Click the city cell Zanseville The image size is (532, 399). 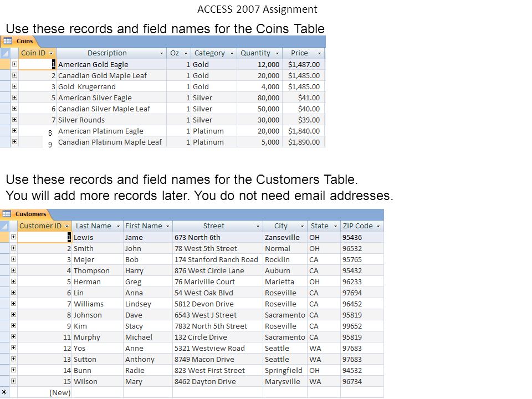tap(285, 238)
